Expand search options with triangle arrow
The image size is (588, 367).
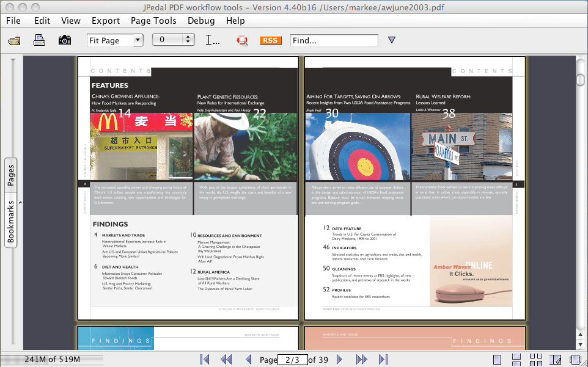click(392, 40)
